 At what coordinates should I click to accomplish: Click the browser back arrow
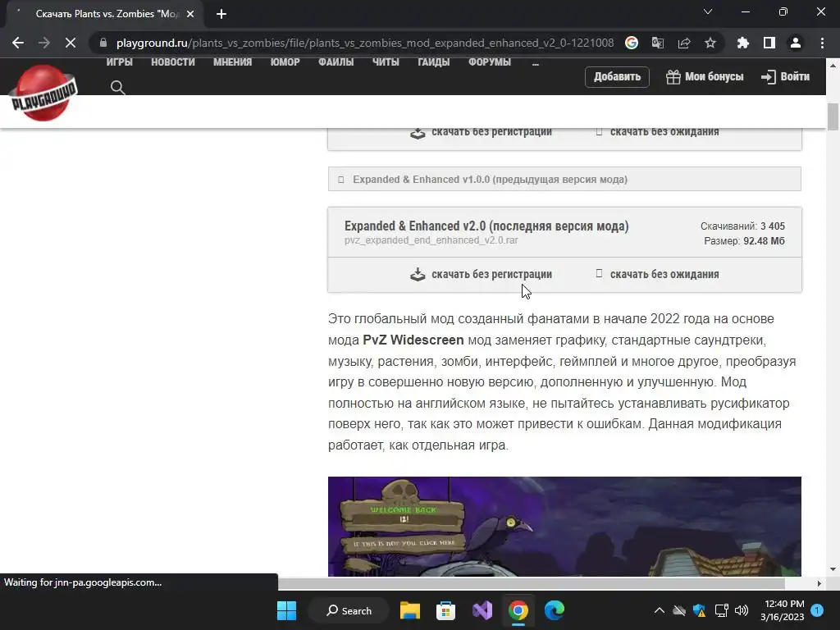tap(18, 43)
